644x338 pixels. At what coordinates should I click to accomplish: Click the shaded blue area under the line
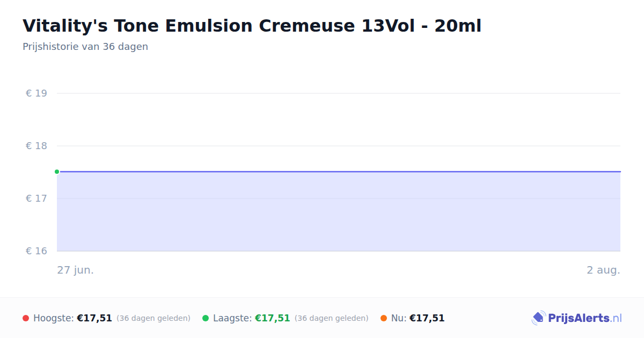339,211
